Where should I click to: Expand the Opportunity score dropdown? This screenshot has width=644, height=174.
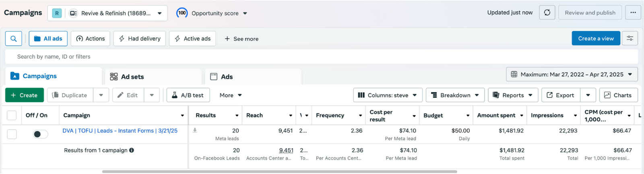(x=245, y=13)
